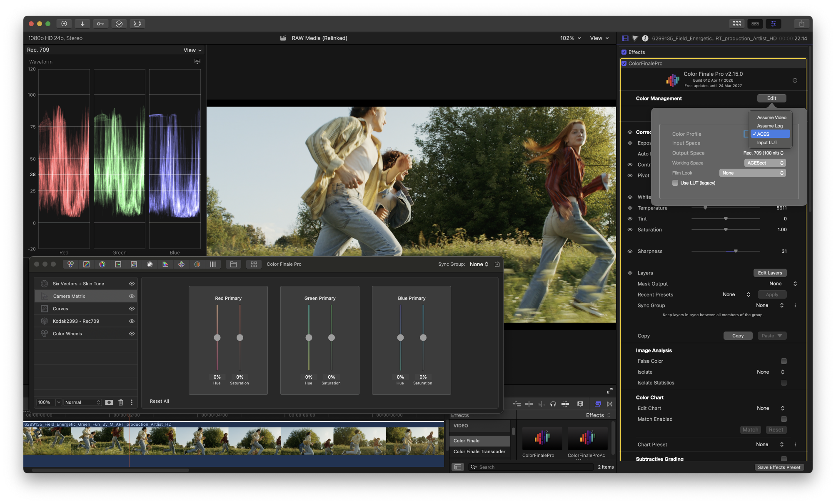Open the video inspector filmstrip icon
The height and width of the screenshot is (504, 836).
[x=625, y=38]
